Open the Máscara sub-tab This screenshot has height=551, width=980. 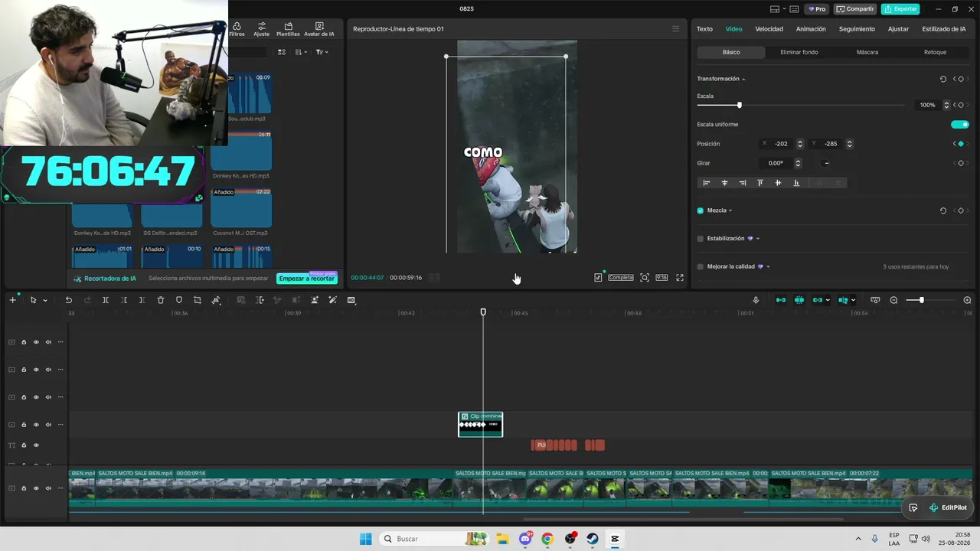[x=867, y=52]
